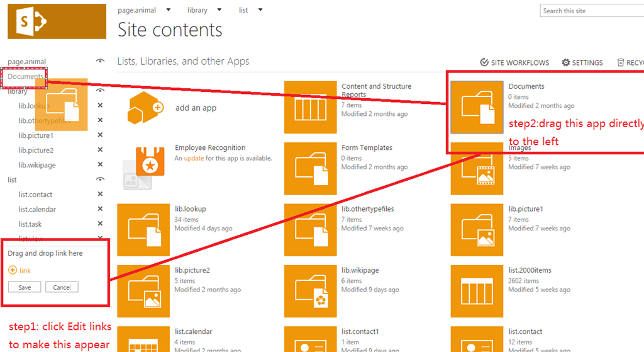Open the lib.picture2 tile icon
Viewport: 644px width, 352px height.
click(143, 291)
